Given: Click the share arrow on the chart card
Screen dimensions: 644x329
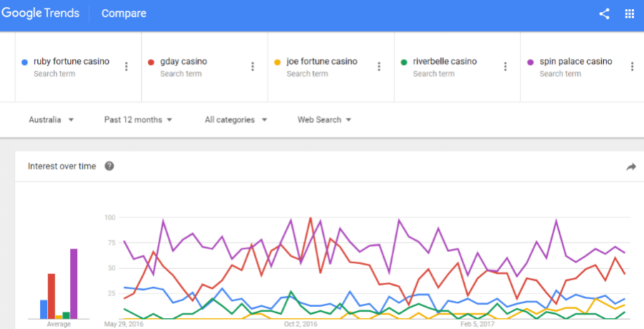Looking at the screenshot, I should coord(631,167).
